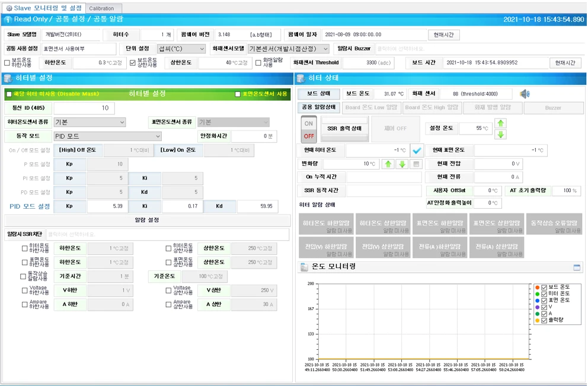Click the speaker buzzer icon next to 화재 센서
The height and width of the screenshot is (386, 588).
(x=525, y=94)
